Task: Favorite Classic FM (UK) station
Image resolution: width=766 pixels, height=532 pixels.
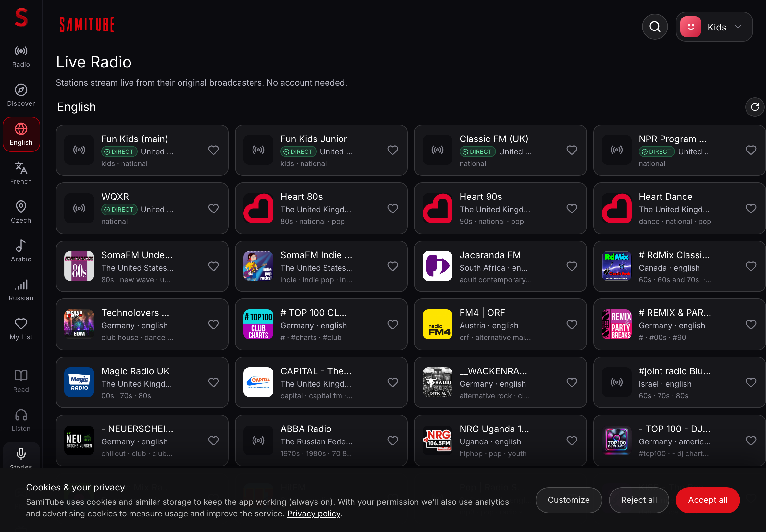Action: click(x=572, y=150)
